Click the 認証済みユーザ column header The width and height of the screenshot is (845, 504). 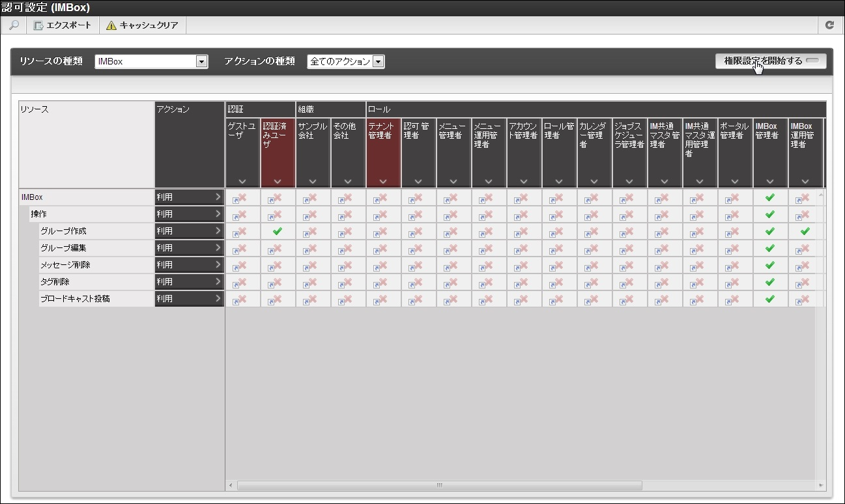coord(278,135)
